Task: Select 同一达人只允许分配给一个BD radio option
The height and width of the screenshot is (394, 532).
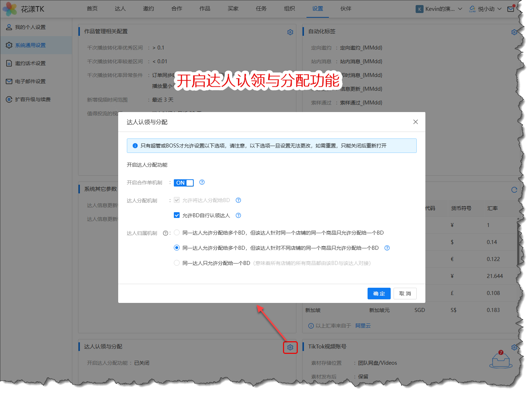Action: coord(177,263)
